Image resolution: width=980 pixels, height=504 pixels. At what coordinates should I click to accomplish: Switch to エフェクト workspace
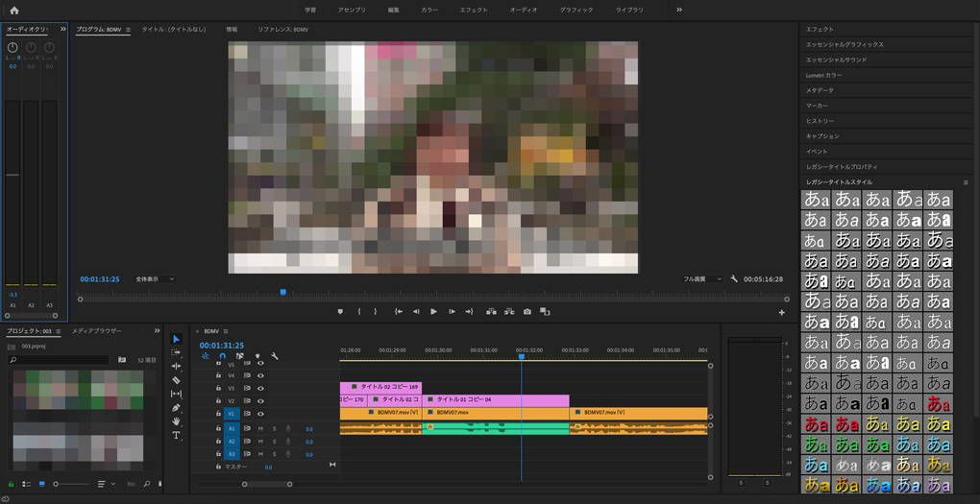[474, 10]
